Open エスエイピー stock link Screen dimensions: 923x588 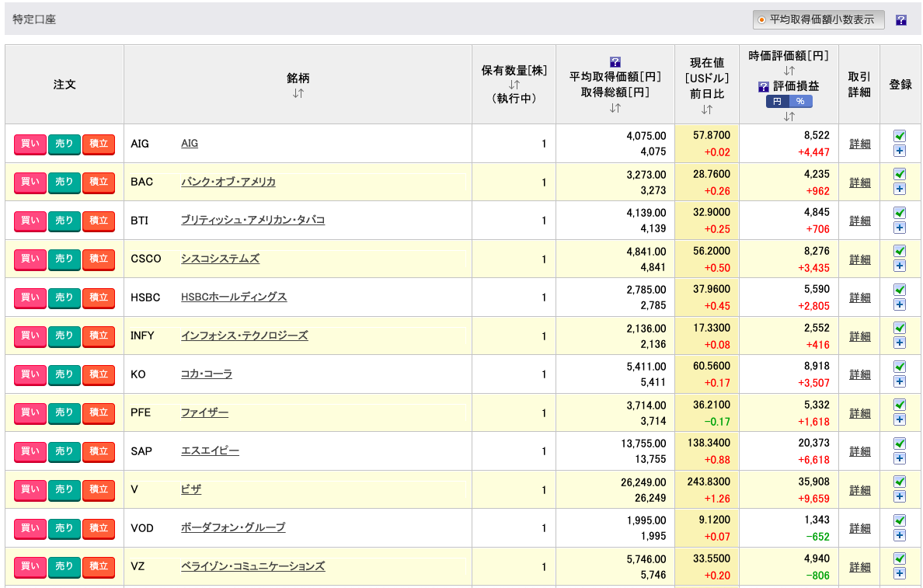tap(210, 451)
